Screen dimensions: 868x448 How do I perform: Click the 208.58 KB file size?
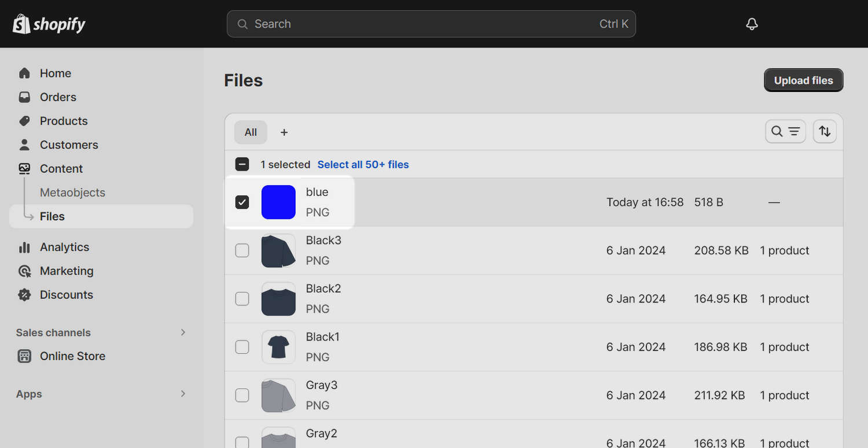coord(722,251)
